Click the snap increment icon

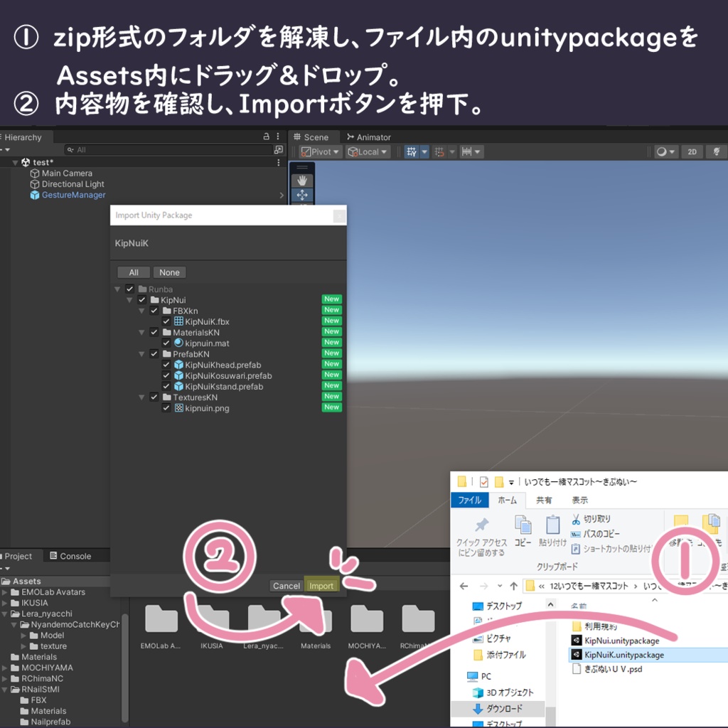(439, 151)
